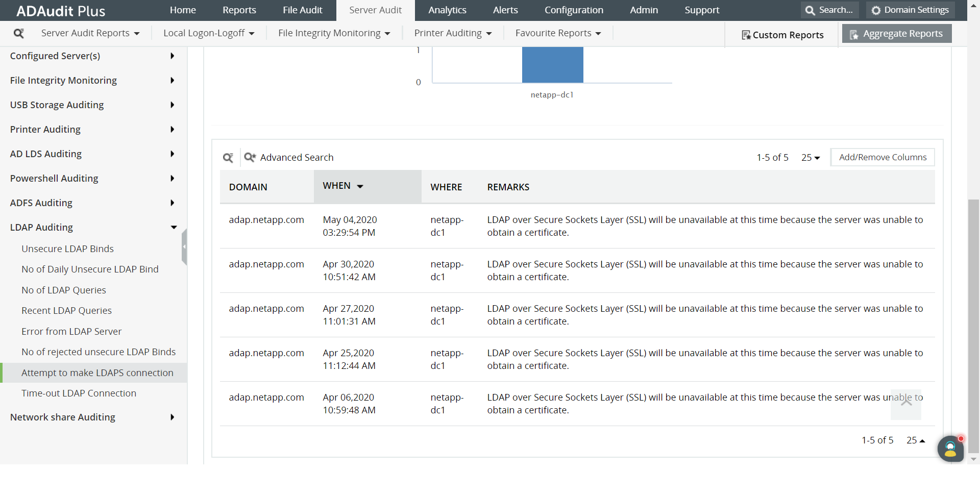This screenshot has height=496, width=980.
Task: Expand File Integrity Monitoring in sidebar
Action: coord(93,80)
